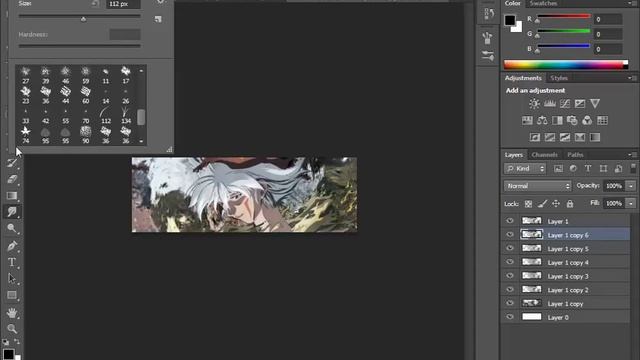Hide Layer 1 visibility eye
This screenshot has width=640, height=360.
510,221
